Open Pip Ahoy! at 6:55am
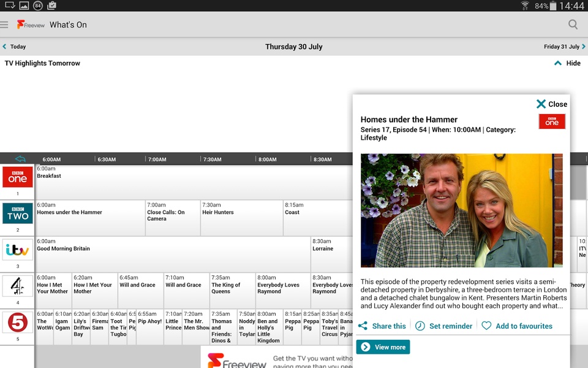 click(x=150, y=327)
